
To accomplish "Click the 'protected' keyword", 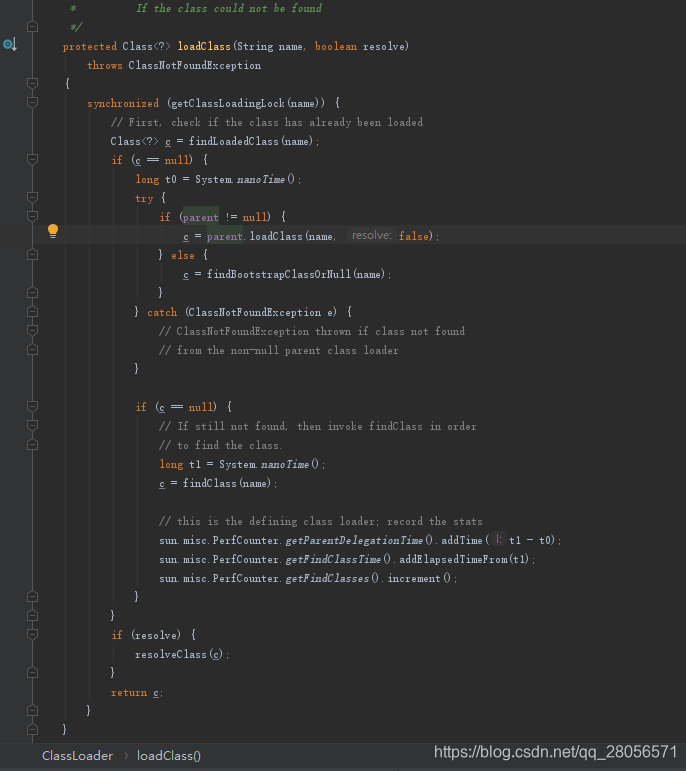I will [x=89, y=46].
